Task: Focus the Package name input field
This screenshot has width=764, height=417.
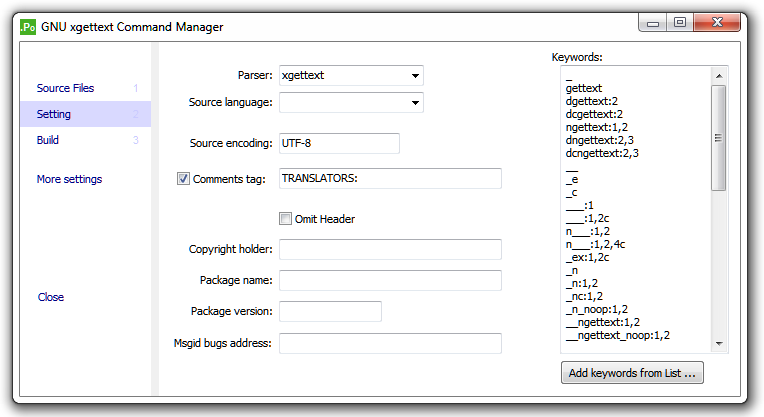Action: pos(390,281)
